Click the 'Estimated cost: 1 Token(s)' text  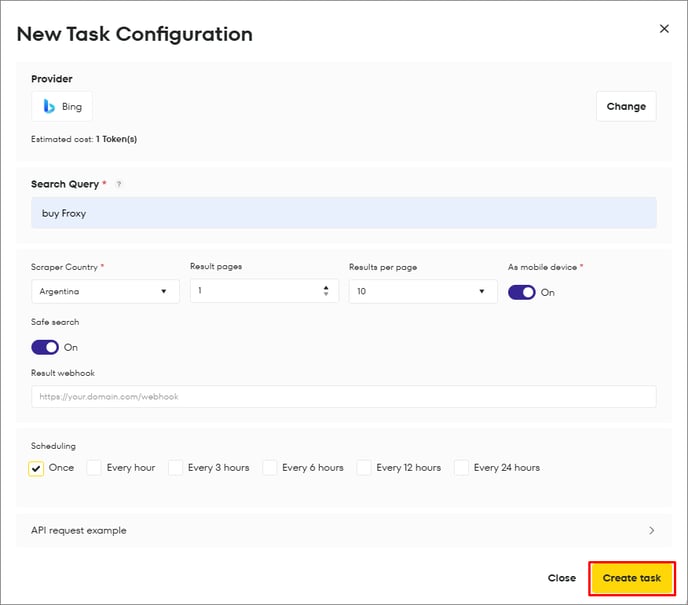click(84, 139)
